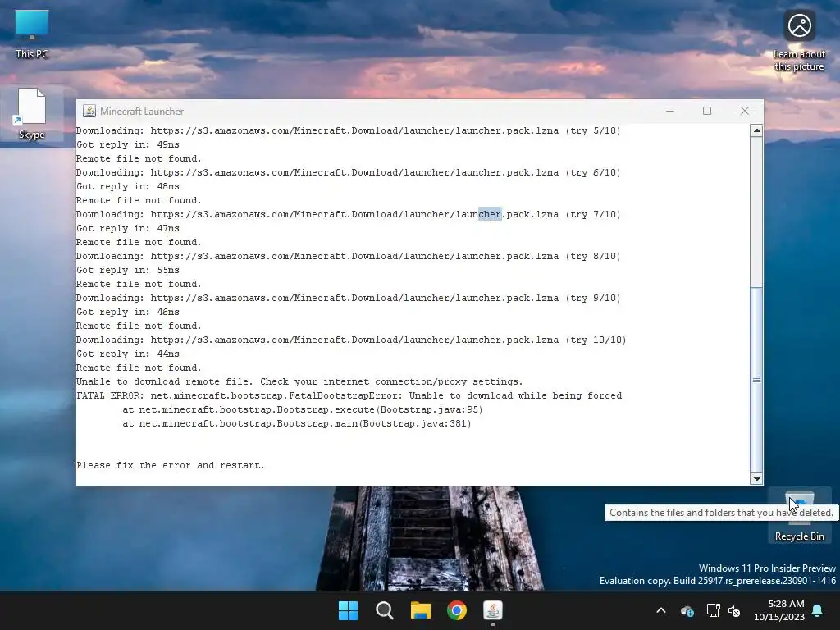Open the clock and date panel
The height and width of the screenshot is (630, 840).
779,610
